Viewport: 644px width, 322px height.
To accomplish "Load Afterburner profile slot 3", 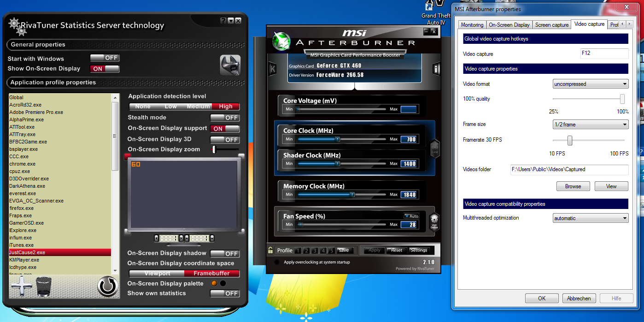I will [x=315, y=250].
